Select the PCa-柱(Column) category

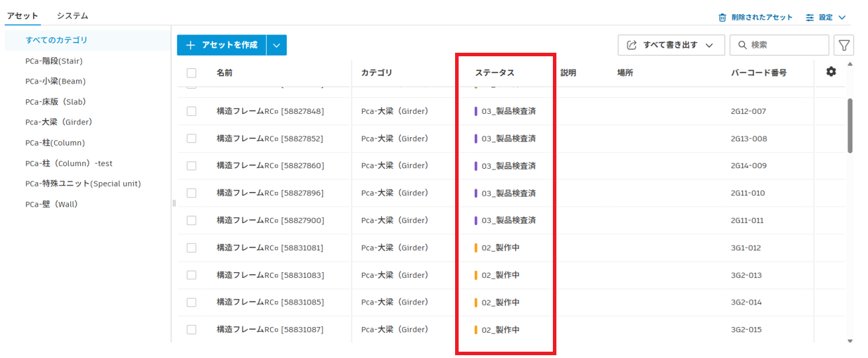pyautogui.click(x=54, y=143)
